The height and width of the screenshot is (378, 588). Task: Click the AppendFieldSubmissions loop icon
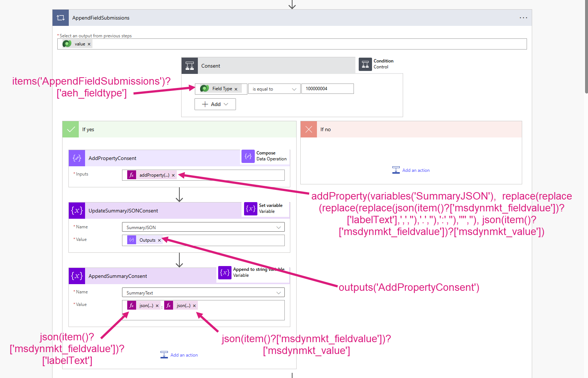(x=61, y=18)
